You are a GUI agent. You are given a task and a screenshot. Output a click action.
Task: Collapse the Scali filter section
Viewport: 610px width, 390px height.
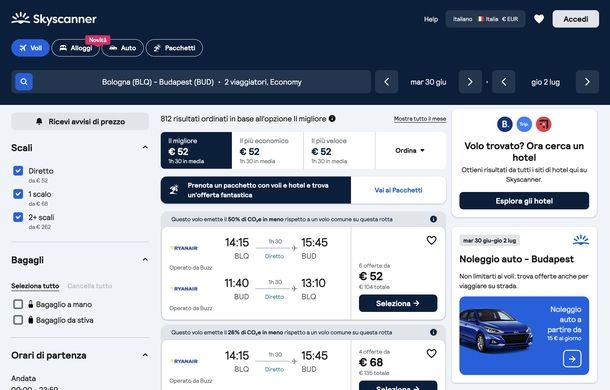pos(145,148)
